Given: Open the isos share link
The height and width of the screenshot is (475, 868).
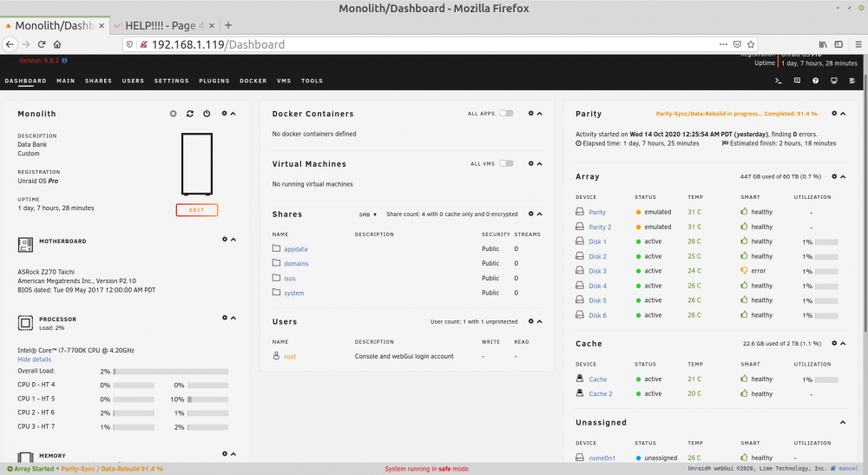Looking at the screenshot, I should point(290,279).
